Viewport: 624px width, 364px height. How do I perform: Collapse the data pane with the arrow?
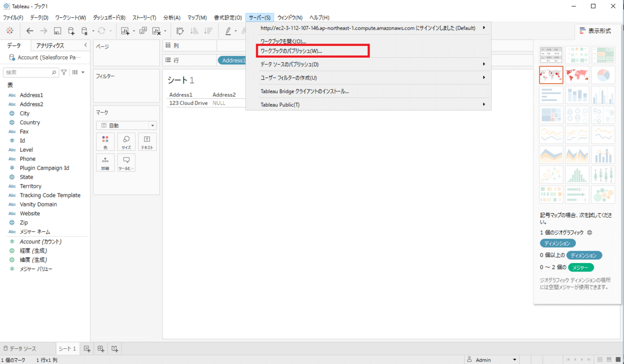tap(86, 45)
